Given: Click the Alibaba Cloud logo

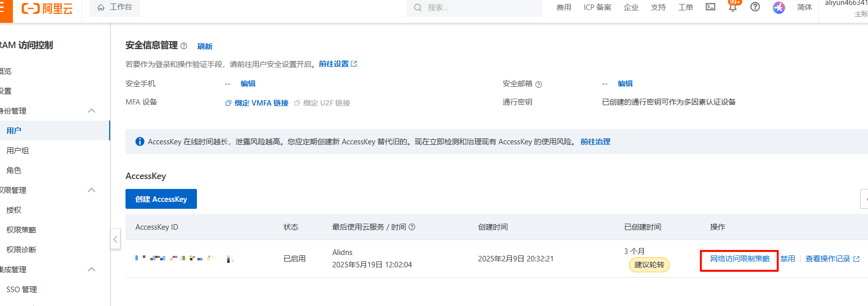Looking at the screenshot, I should (47, 8).
